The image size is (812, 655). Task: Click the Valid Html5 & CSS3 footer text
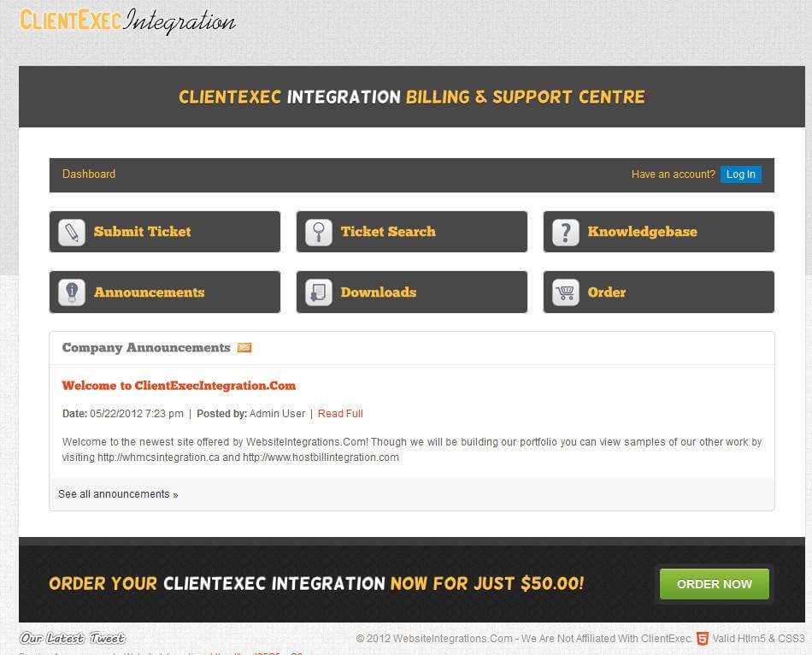tap(758, 639)
